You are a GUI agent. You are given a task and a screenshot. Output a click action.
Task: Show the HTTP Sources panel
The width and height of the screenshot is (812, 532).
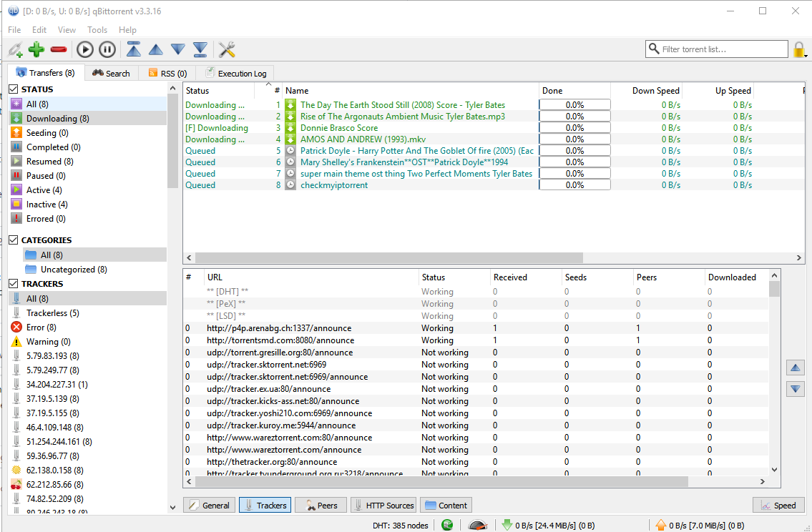coord(383,506)
